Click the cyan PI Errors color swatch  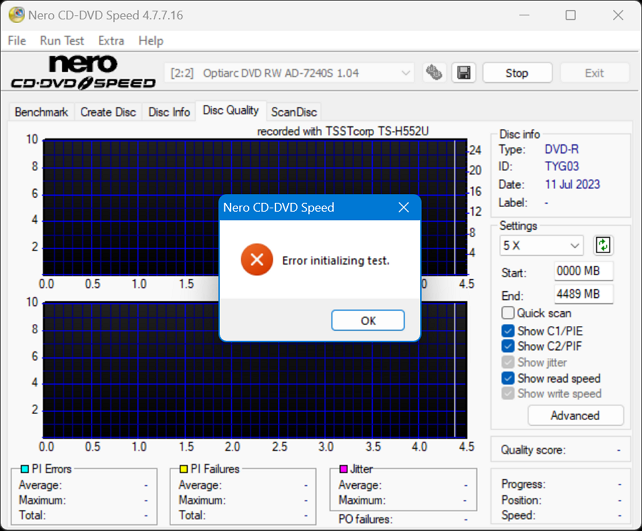(25, 469)
